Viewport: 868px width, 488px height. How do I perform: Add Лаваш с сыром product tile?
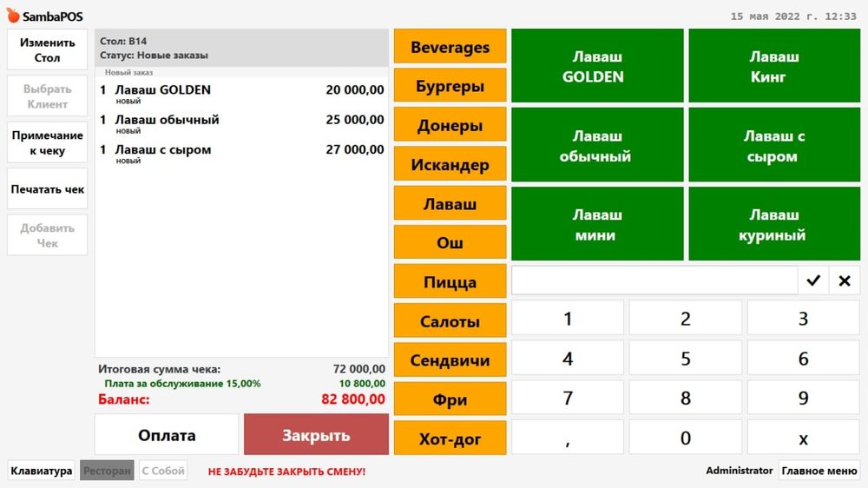(x=774, y=145)
